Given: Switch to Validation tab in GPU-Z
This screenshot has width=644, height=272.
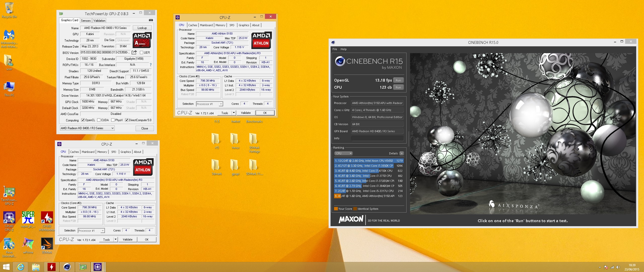Looking at the screenshot, I should (99, 21).
